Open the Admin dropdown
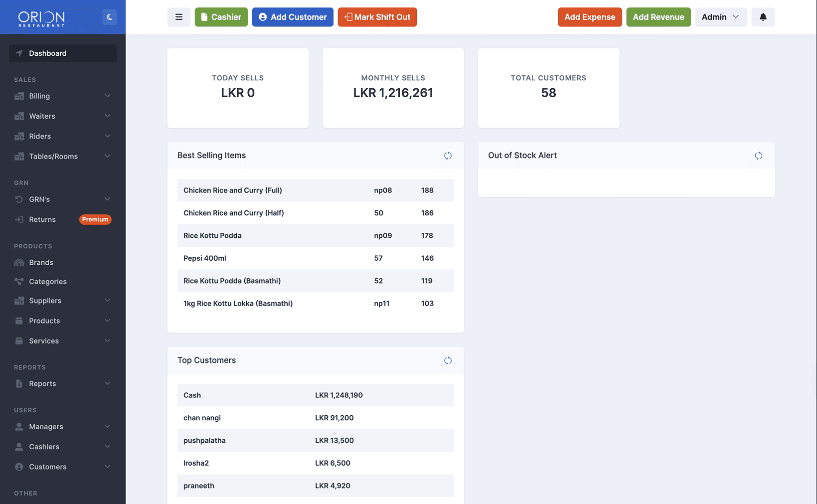Image resolution: width=817 pixels, height=504 pixels. [x=721, y=17]
